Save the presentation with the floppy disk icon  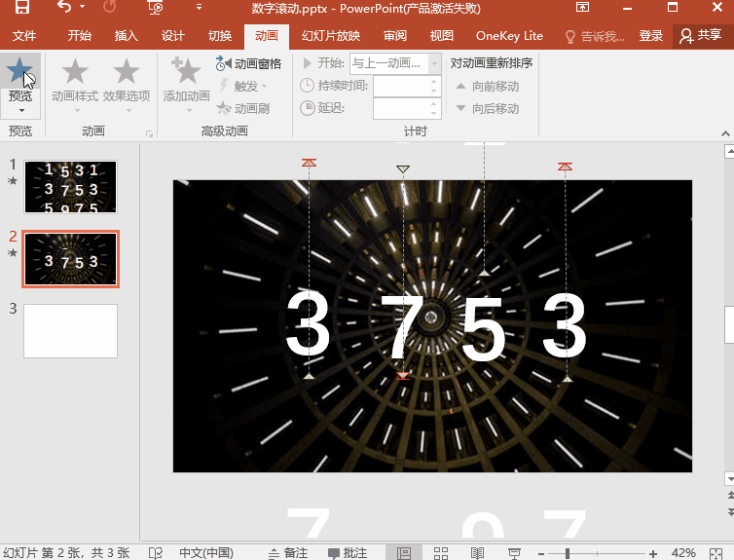coord(22,7)
